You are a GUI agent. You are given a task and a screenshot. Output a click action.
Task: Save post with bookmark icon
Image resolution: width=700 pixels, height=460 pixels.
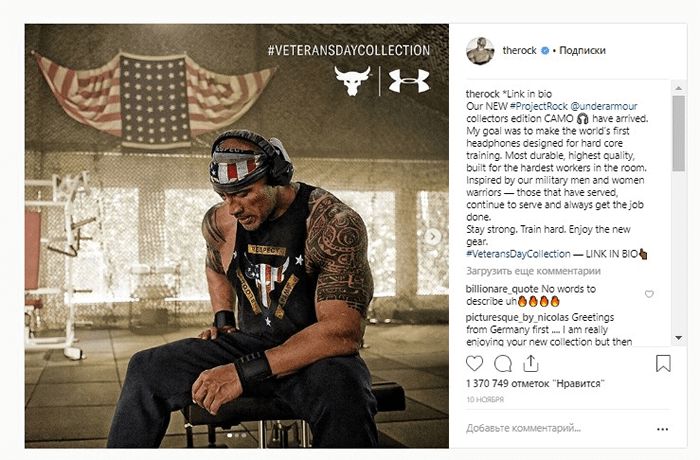point(662,364)
